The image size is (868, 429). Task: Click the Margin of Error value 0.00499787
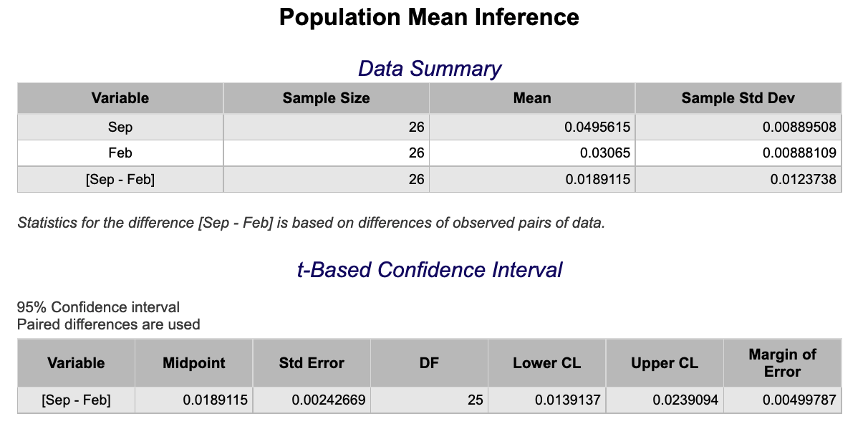pos(799,400)
